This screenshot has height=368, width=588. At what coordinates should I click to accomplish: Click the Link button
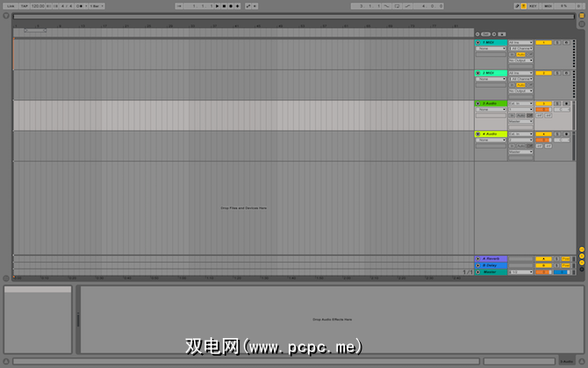(x=11, y=6)
